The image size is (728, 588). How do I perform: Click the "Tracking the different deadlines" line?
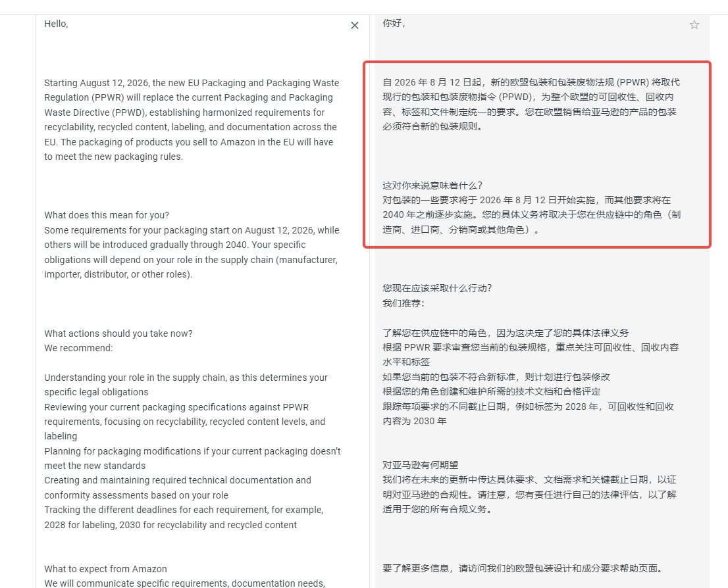tap(184, 510)
